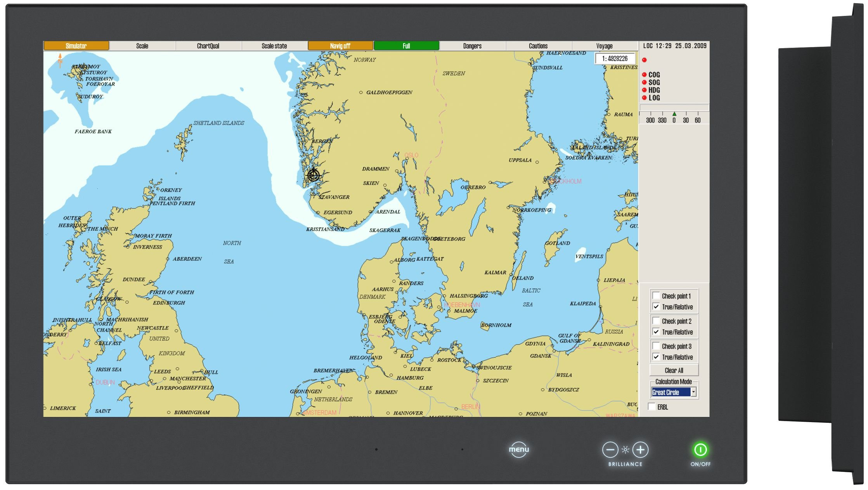Click the FAEROE BANK label

(93, 131)
